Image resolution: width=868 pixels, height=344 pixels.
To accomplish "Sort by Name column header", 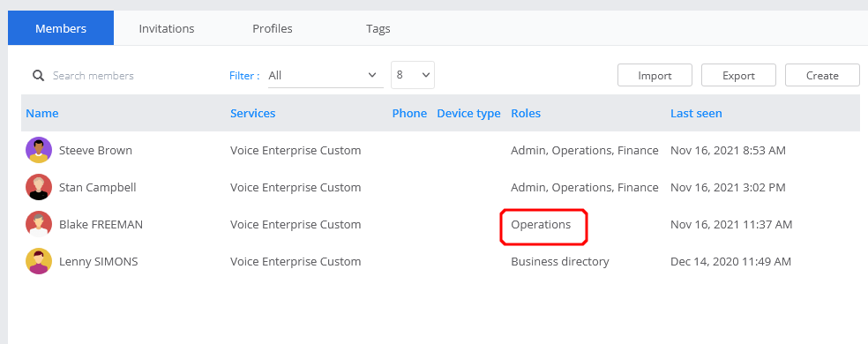I will 42,113.
